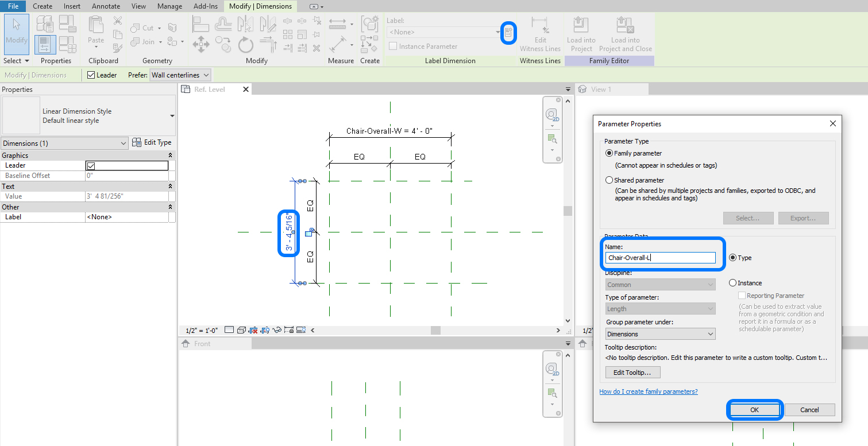Toggle the Leader checkbox in options bar

coord(91,75)
